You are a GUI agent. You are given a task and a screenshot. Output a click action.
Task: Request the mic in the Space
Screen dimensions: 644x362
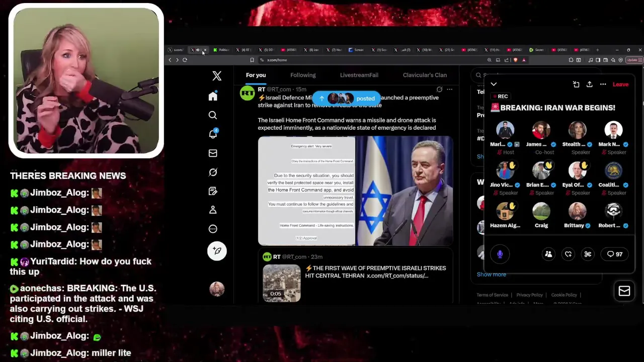click(x=500, y=254)
